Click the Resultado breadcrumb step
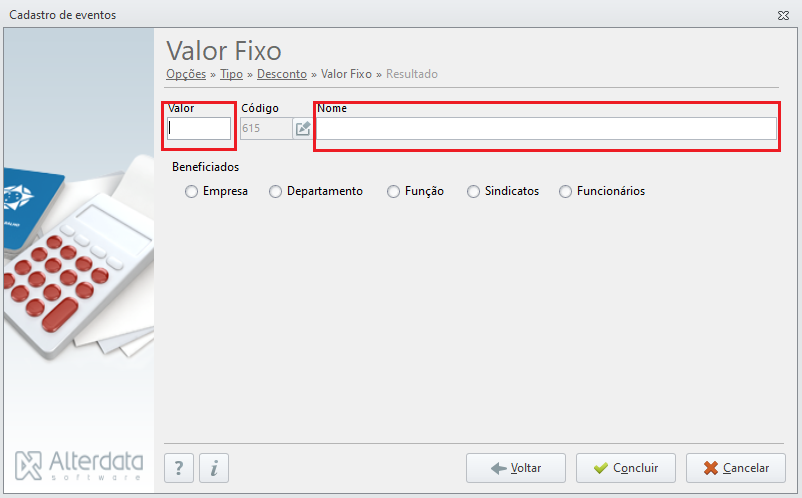 (412, 74)
